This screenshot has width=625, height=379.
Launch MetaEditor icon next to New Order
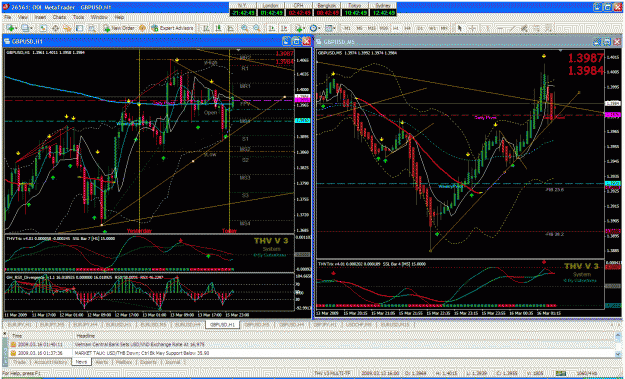[142, 28]
